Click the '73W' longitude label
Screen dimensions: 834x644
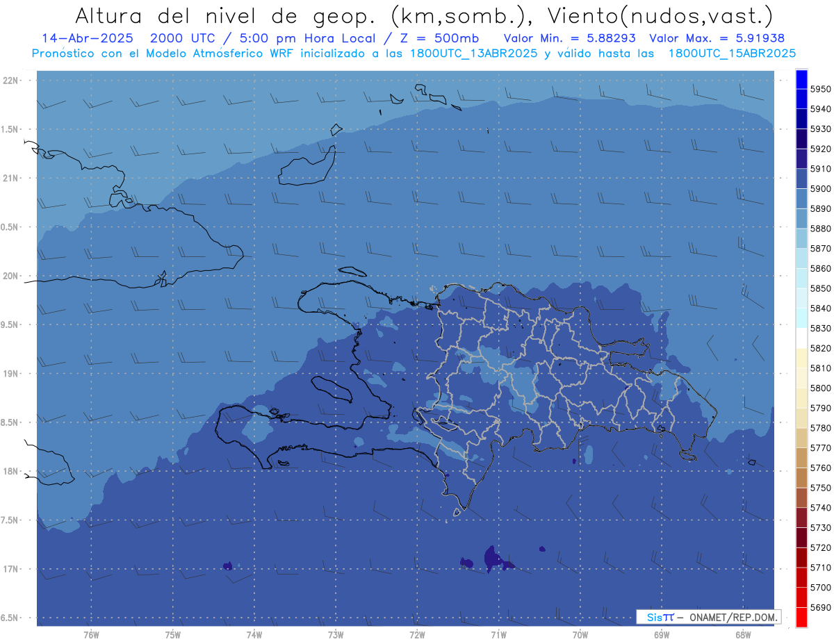click(x=336, y=634)
